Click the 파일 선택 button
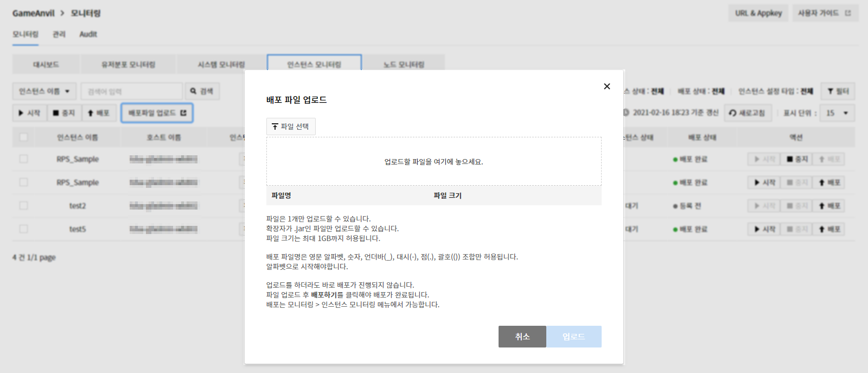This screenshot has width=868, height=373. point(291,127)
